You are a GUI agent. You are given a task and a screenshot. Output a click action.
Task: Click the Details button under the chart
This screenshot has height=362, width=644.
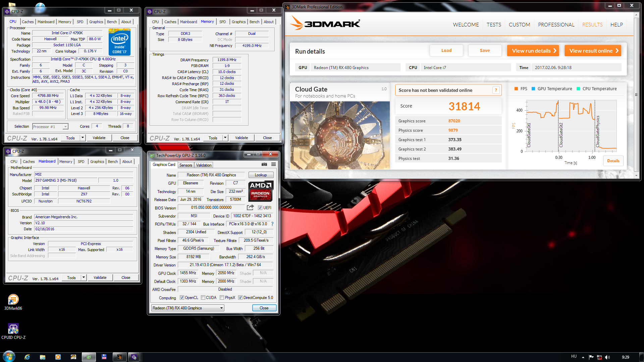[613, 161]
